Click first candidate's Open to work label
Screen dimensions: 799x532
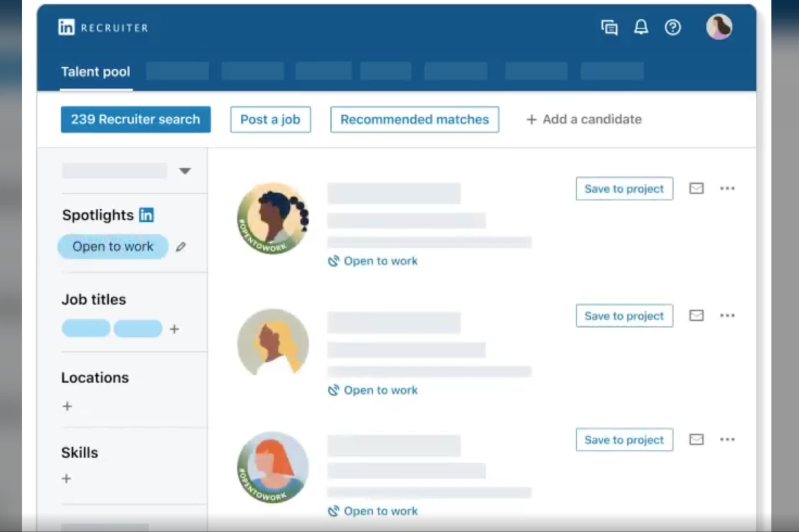coord(373,261)
